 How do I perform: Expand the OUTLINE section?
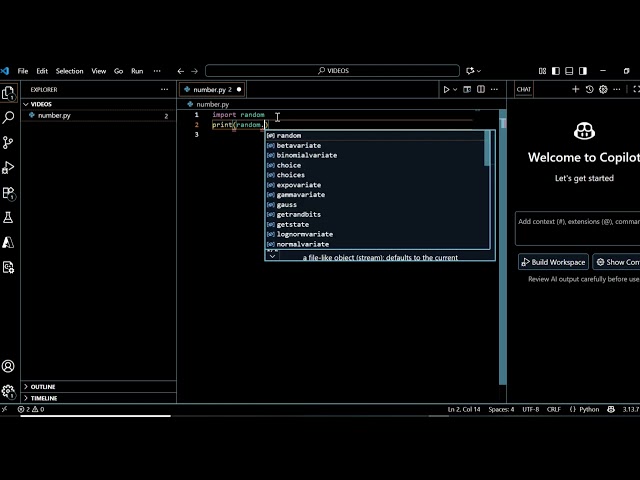[98, 387]
